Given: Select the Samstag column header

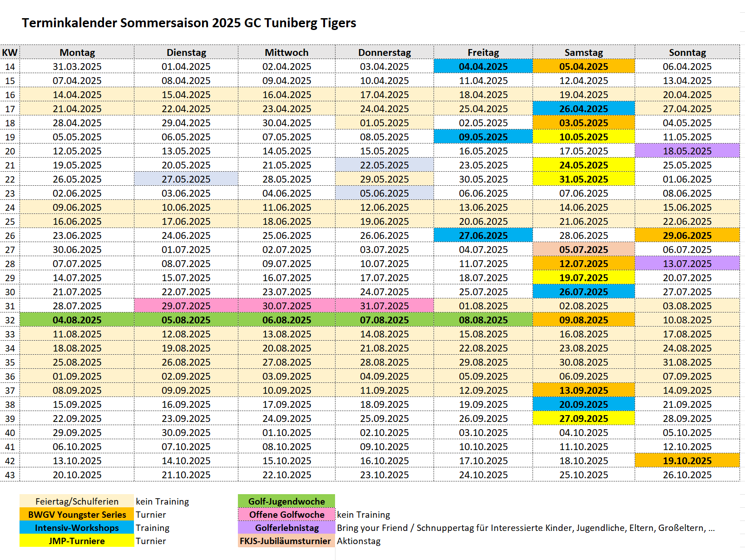Looking at the screenshot, I should (583, 52).
